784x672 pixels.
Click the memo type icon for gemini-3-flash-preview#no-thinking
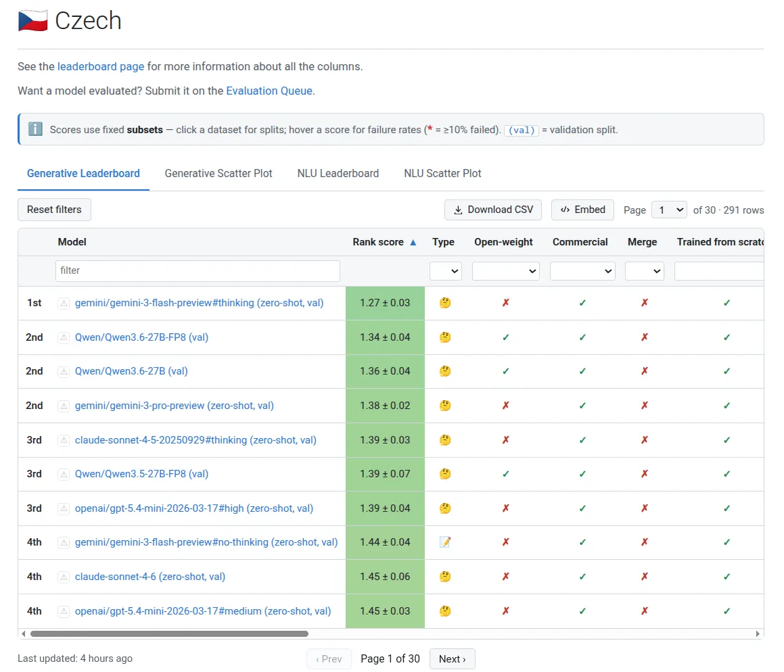pos(445,542)
